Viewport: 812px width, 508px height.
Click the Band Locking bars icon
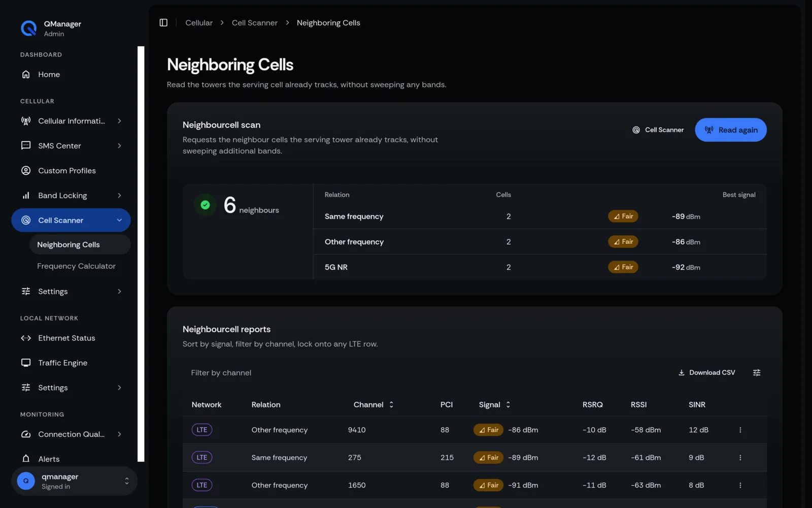tap(26, 196)
